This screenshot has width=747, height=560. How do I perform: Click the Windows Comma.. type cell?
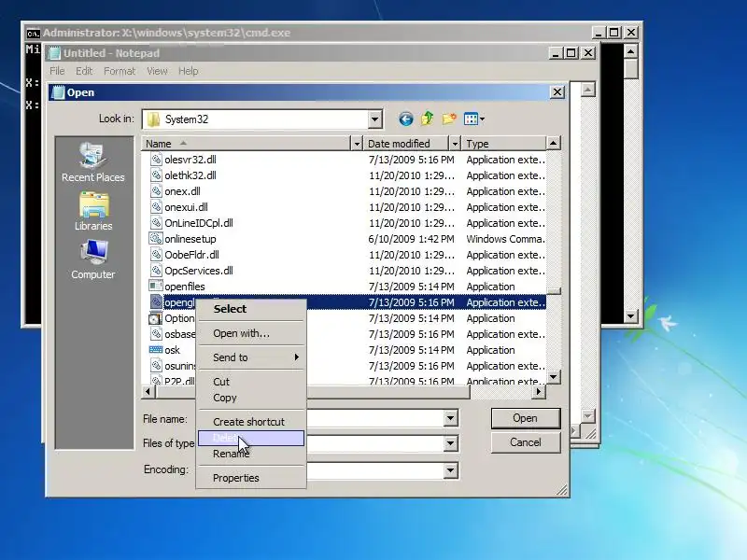505,239
